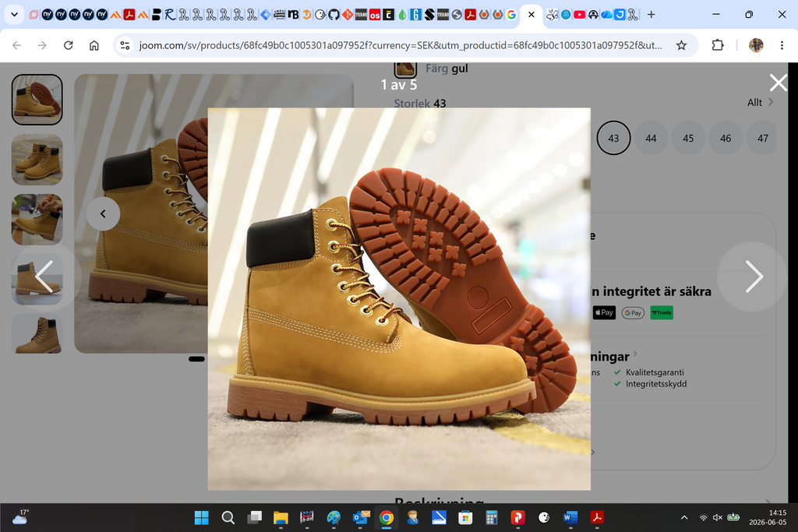Reload the Joom product page
The width and height of the screenshot is (798, 532).
pos(69,45)
